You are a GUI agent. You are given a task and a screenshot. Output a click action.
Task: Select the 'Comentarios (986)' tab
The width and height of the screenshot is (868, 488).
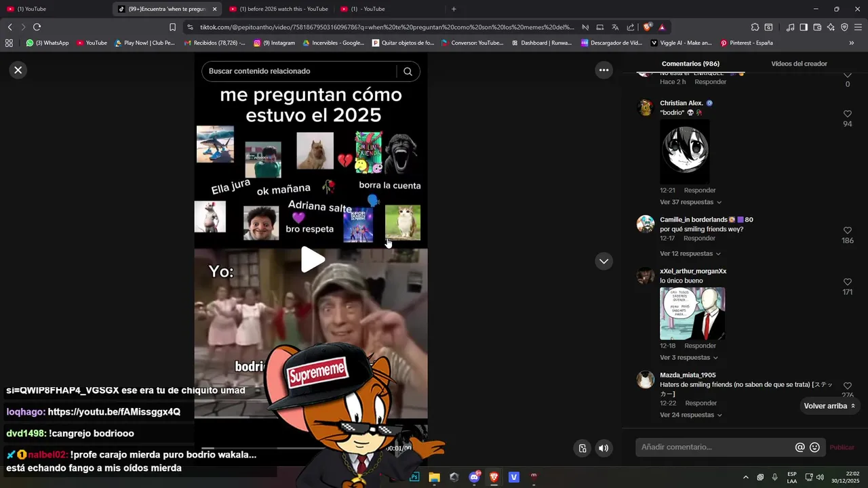[690, 64]
